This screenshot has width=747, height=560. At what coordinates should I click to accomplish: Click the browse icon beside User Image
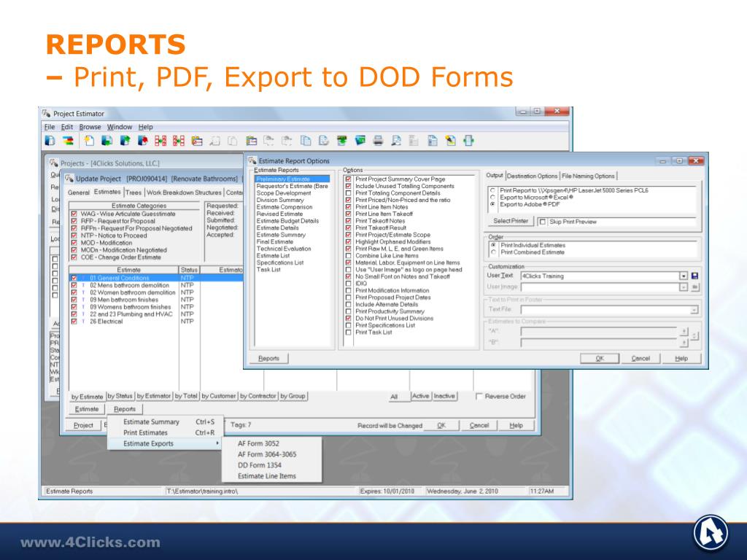pyautogui.click(x=694, y=287)
